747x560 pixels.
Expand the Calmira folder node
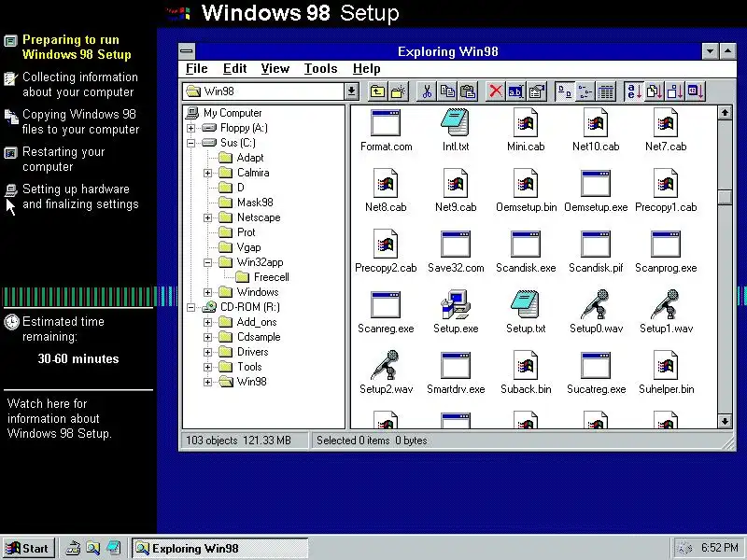[x=207, y=173]
